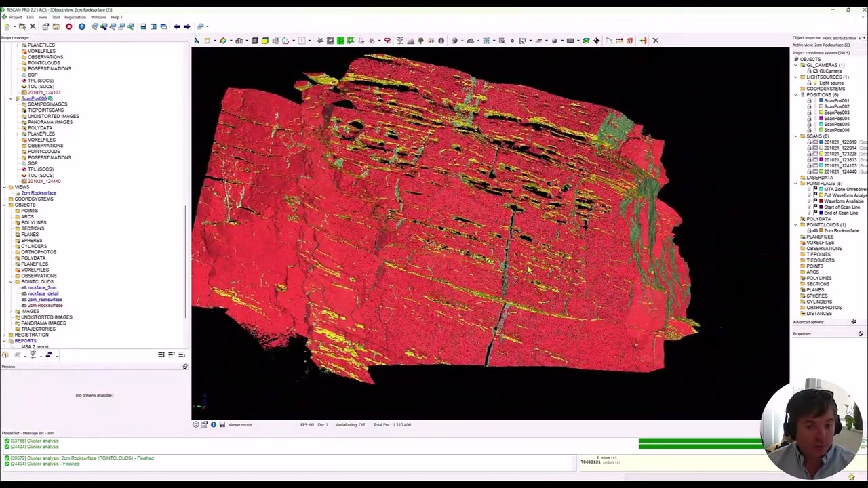Click the yellow cube view icon

[x=264, y=41]
